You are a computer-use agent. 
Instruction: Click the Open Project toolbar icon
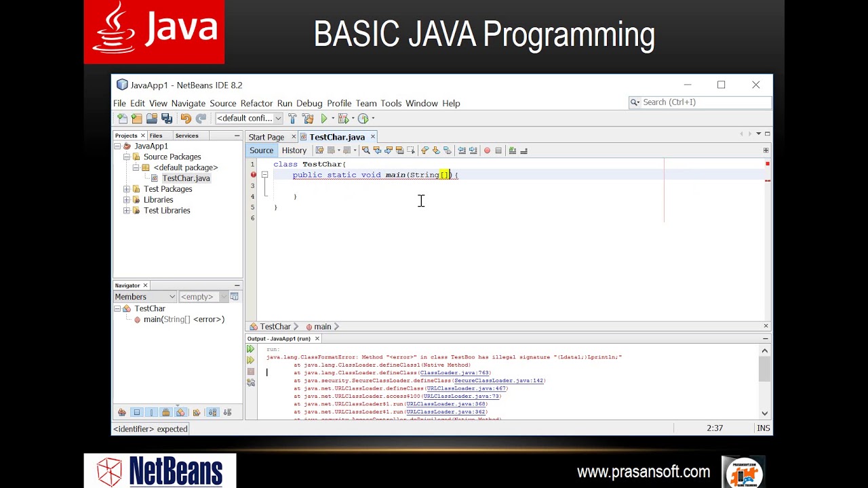(152, 119)
